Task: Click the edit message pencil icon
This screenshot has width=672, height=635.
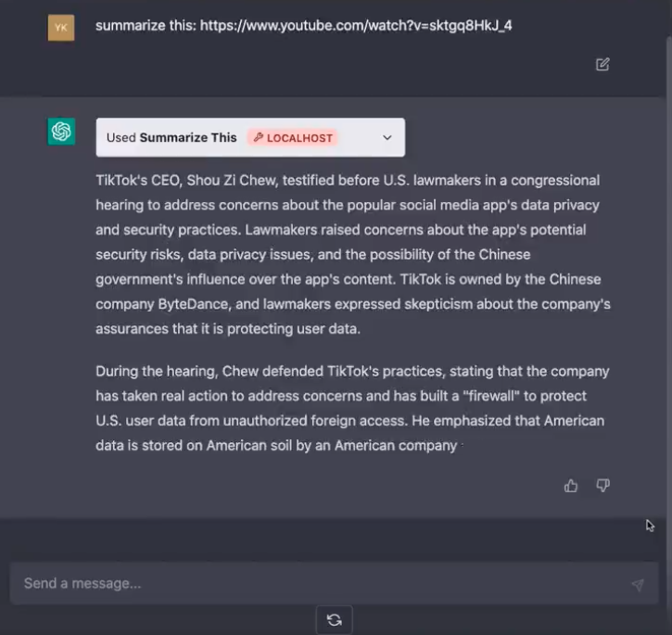Action: point(602,64)
